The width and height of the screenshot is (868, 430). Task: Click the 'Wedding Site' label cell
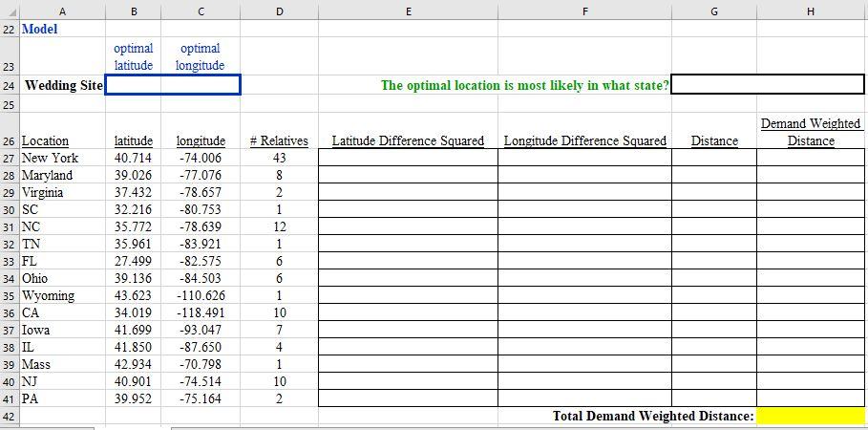63,85
